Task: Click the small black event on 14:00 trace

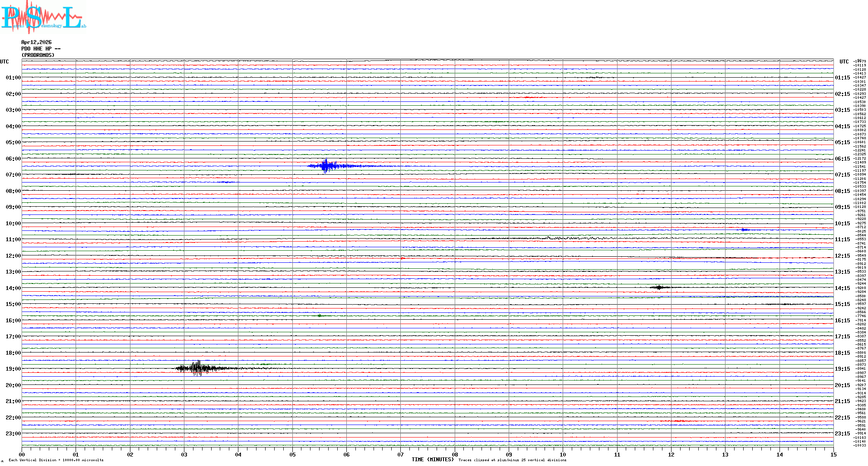Action: click(x=659, y=287)
